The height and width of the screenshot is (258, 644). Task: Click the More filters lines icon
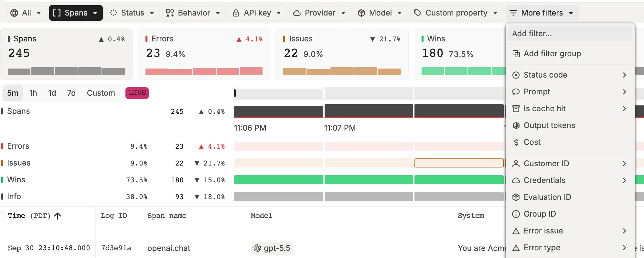click(513, 13)
